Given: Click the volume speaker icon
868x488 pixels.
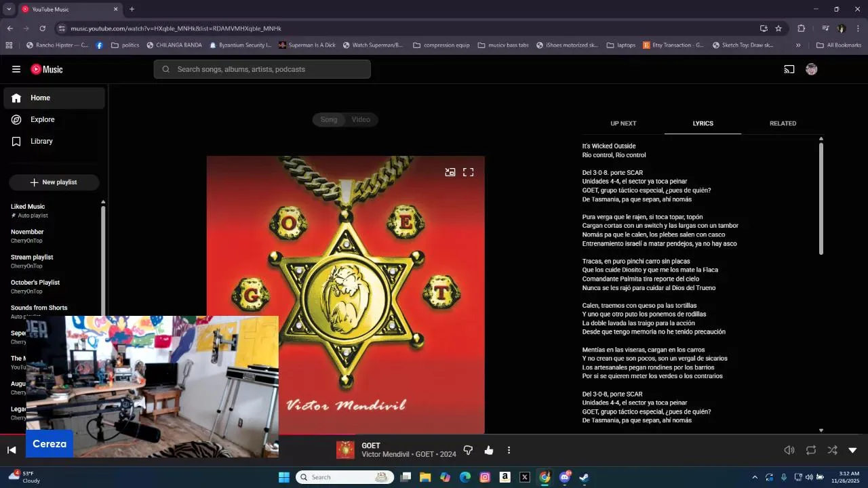Looking at the screenshot, I should click(789, 450).
